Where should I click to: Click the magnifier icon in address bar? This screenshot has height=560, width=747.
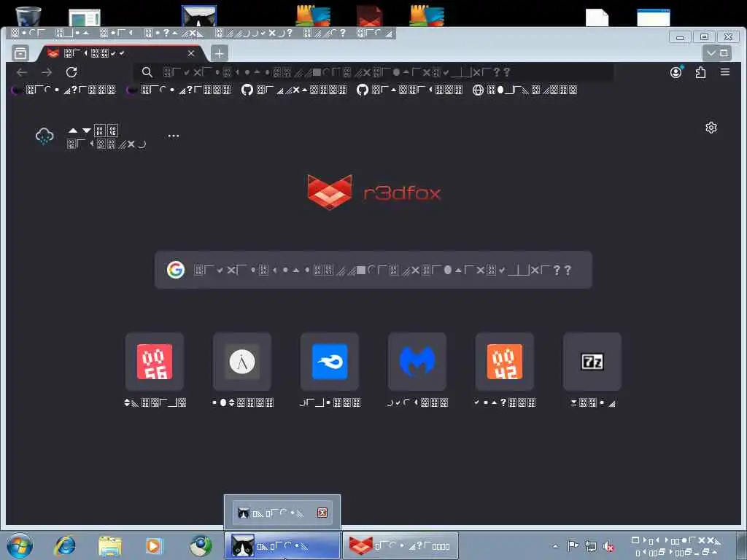tap(147, 72)
